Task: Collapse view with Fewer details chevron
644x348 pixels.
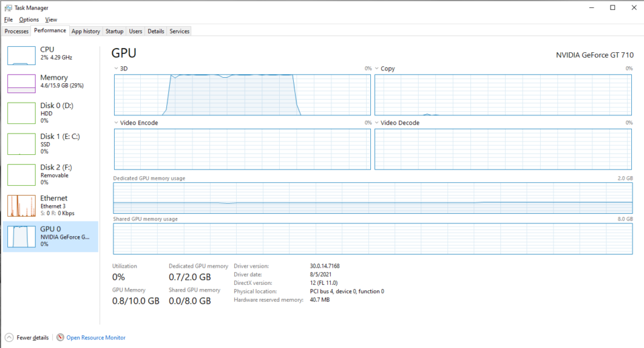Action: tap(9, 337)
